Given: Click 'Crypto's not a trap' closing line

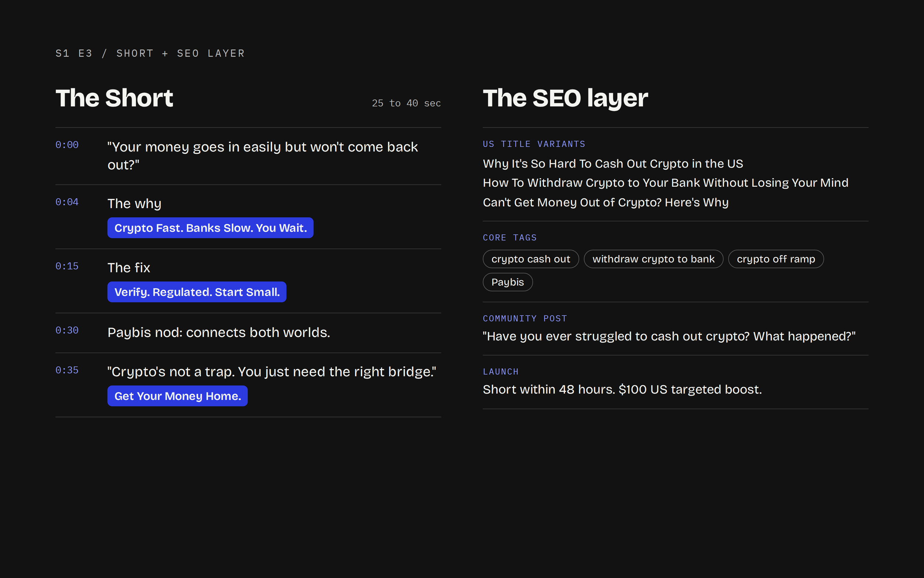Looking at the screenshot, I should pyautogui.click(x=272, y=372).
